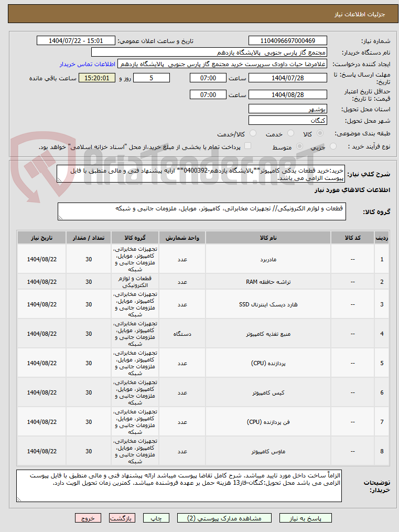Image resolution: width=399 pixels, height=532 pixels.
Task: Click the اطلاعات کالاهای مورد نیاز section heading
Action: [x=352, y=190]
